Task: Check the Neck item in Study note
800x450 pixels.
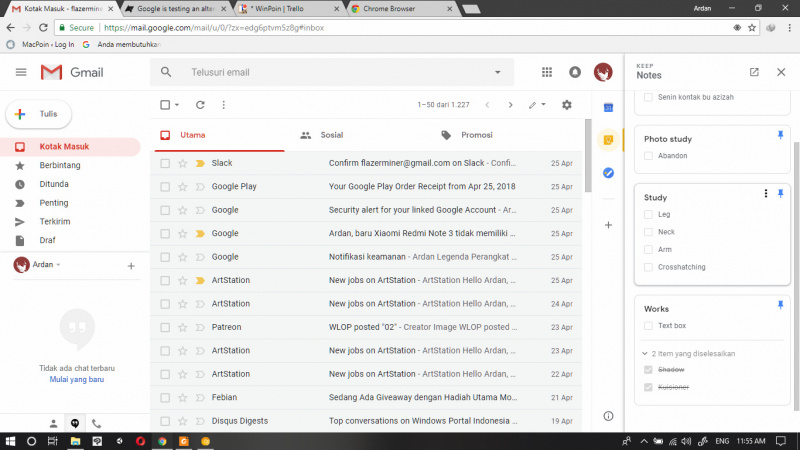Action: click(648, 232)
